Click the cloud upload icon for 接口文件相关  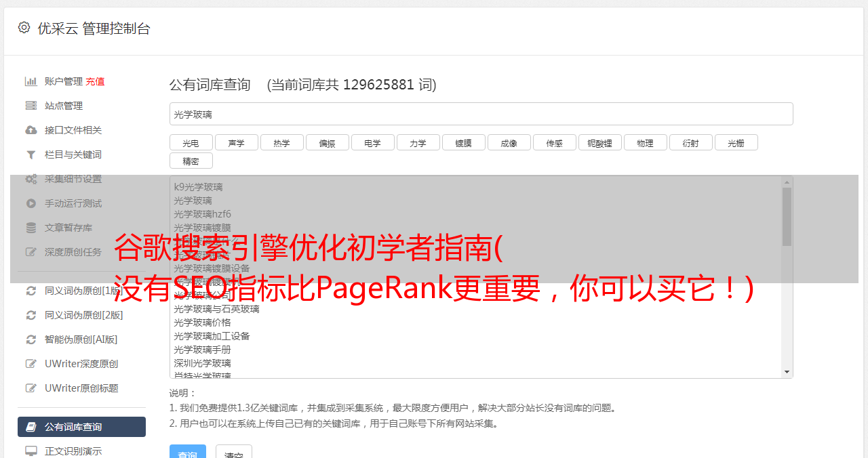tap(31, 130)
